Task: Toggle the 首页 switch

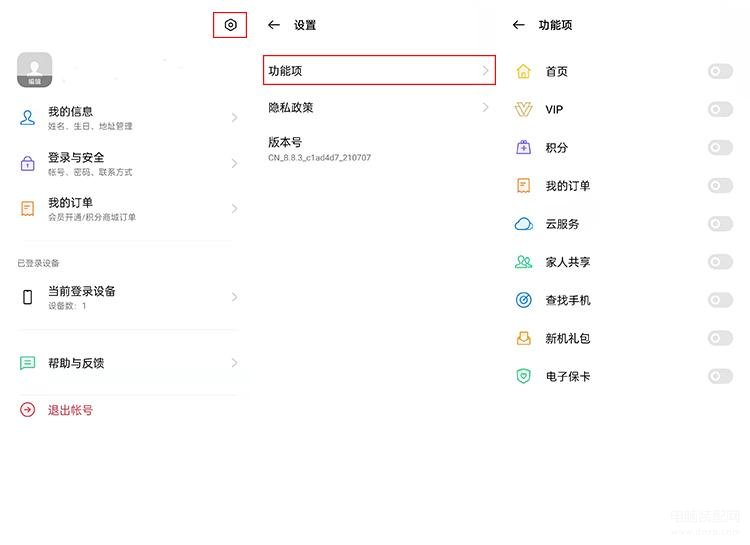Action: pyautogui.click(x=720, y=71)
